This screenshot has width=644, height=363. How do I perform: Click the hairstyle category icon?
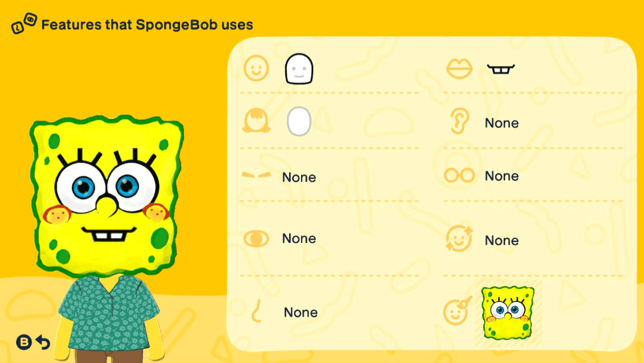256,122
